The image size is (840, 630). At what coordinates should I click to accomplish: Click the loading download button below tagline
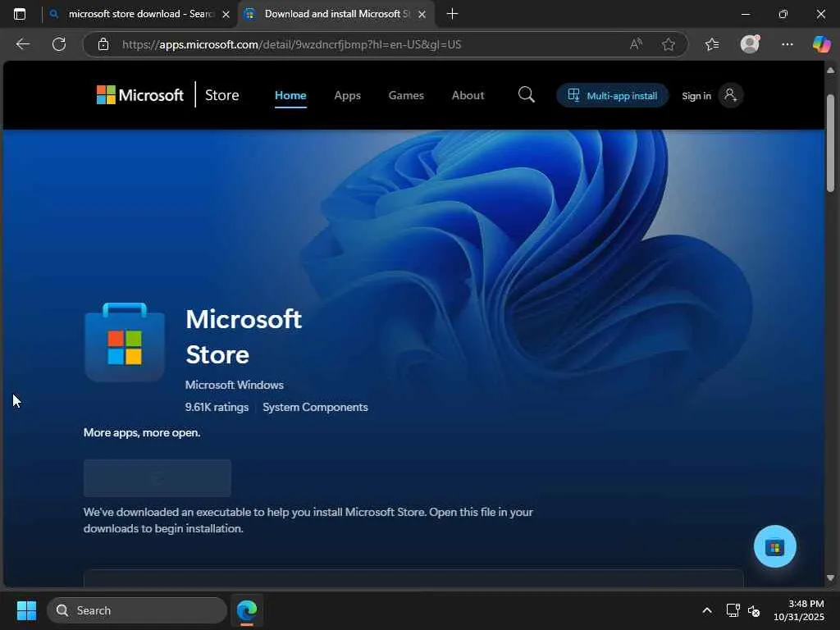(x=157, y=478)
